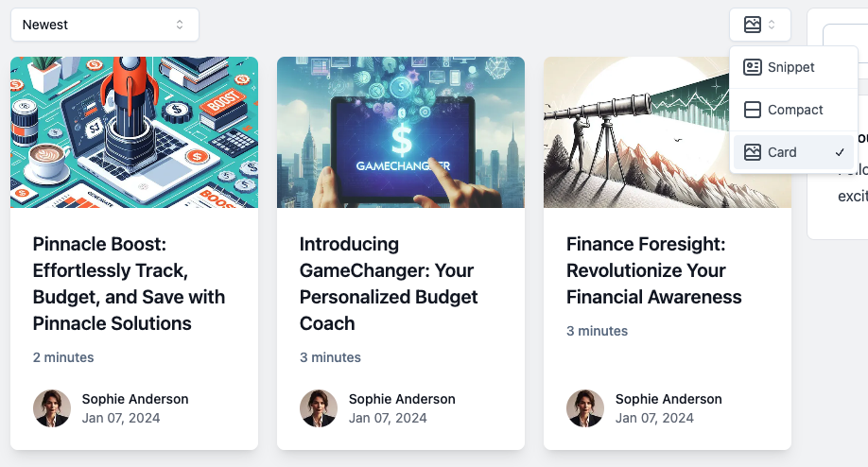The image size is (868, 467).
Task: Click the checkmark next to Card
Action: [x=840, y=152]
